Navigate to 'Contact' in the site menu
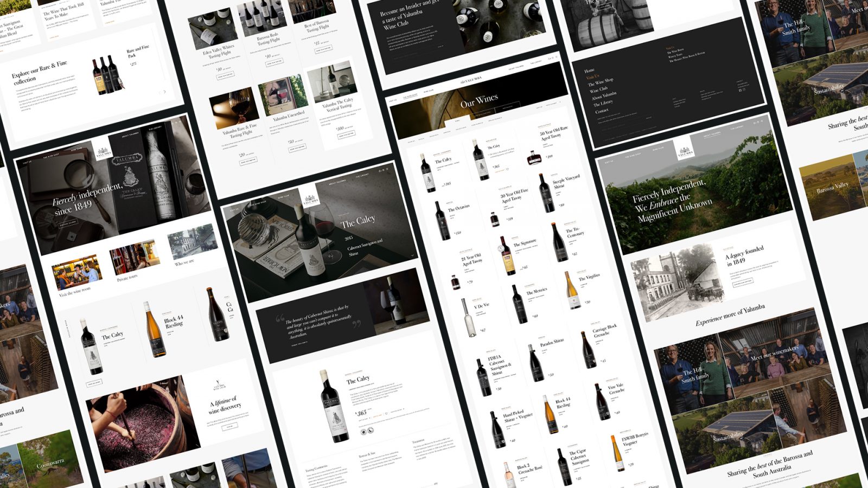 point(602,111)
